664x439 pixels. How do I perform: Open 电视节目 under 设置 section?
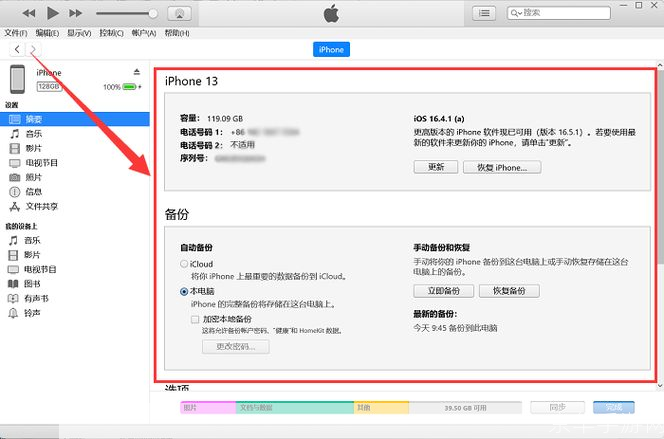[x=42, y=163]
